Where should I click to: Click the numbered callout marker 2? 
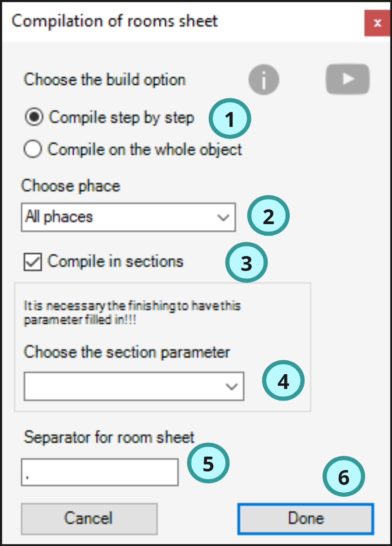tap(268, 216)
